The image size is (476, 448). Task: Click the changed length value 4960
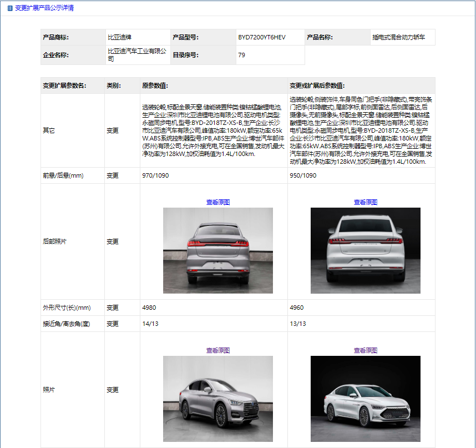(x=297, y=308)
